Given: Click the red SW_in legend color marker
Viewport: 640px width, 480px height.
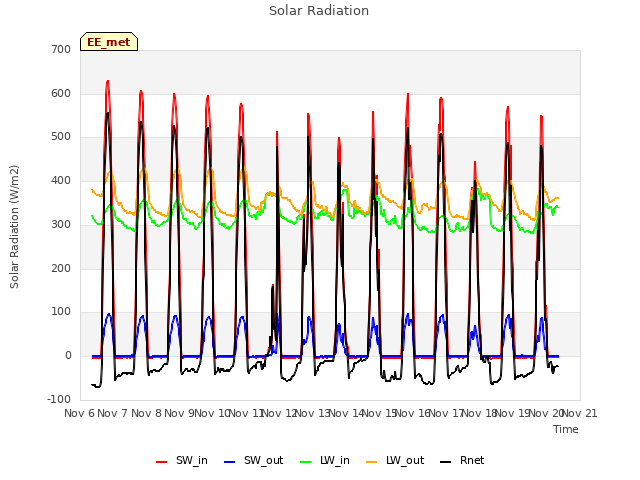Looking at the screenshot, I should click(x=162, y=462).
